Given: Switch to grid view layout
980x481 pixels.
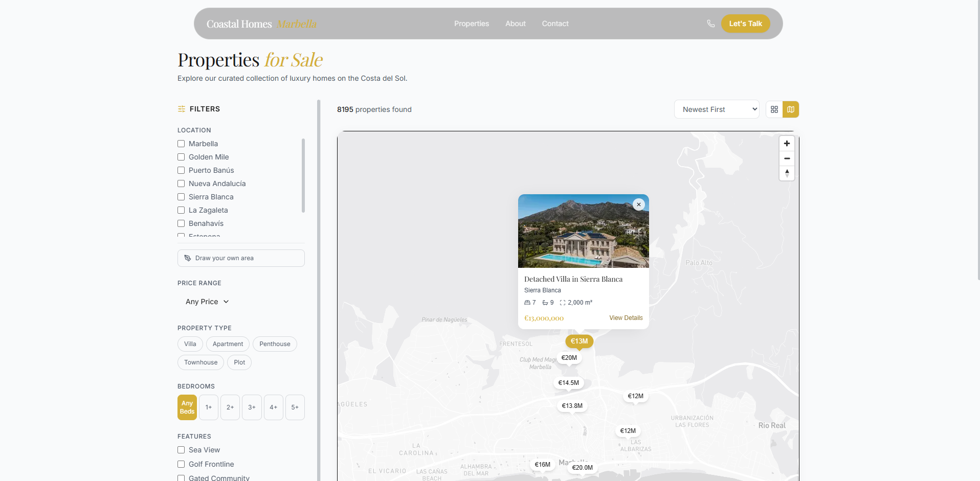Looking at the screenshot, I should tap(774, 109).
